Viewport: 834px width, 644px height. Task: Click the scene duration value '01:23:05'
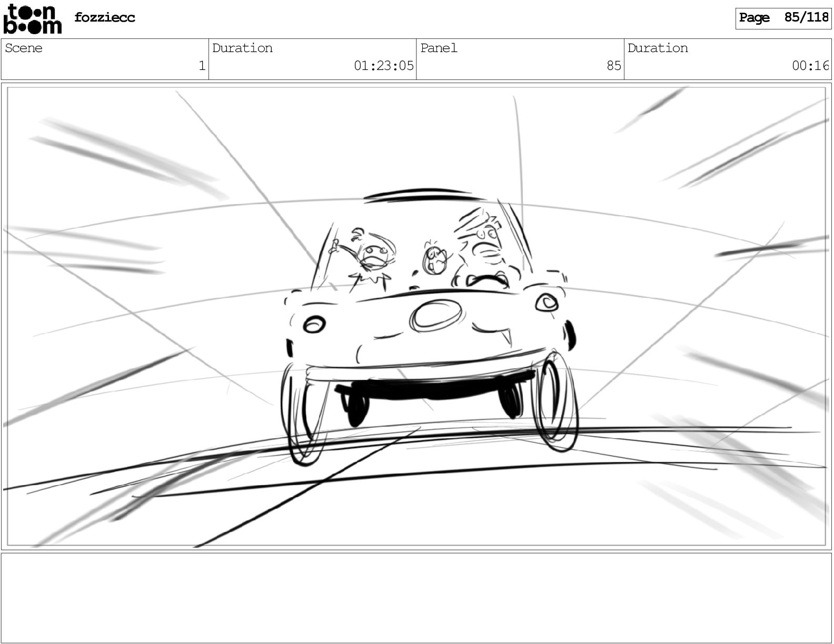[x=384, y=66]
